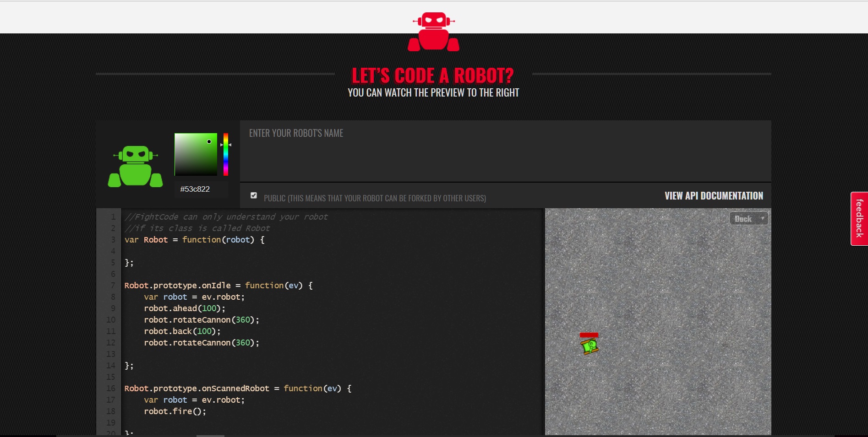
Task: Click the robot name input field
Action: pos(505,151)
